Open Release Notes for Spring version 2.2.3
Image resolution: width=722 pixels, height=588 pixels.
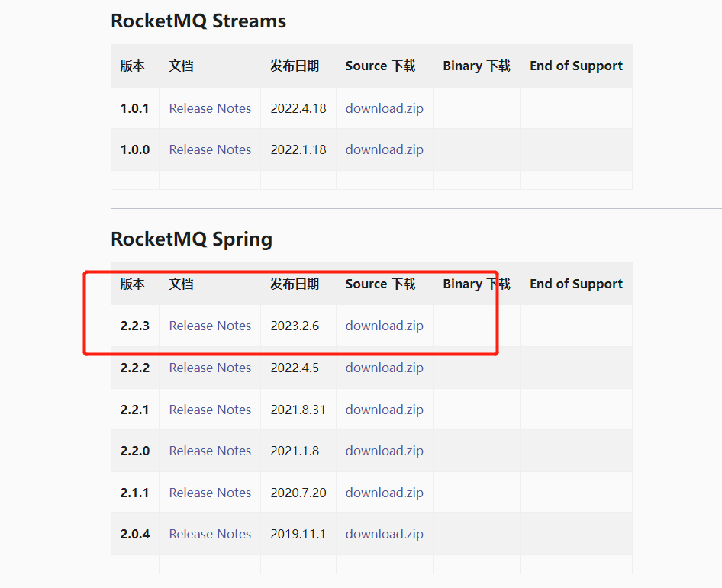210,326
